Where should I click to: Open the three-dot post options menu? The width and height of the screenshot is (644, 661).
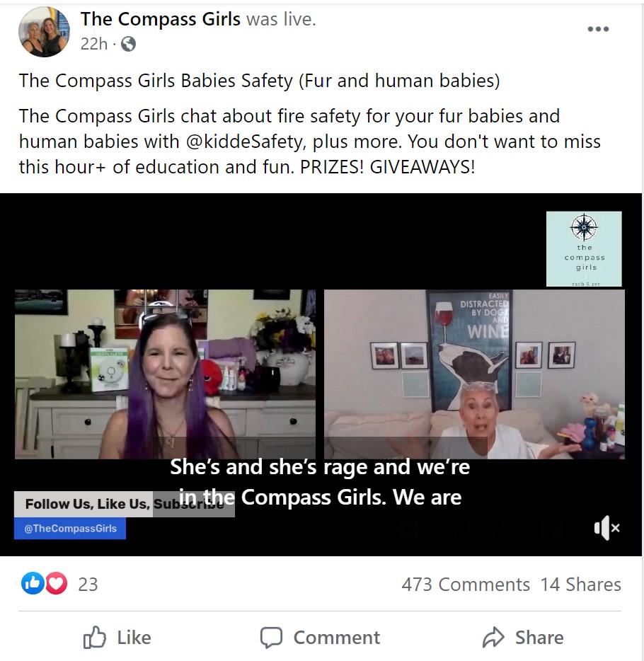(598, 29)
